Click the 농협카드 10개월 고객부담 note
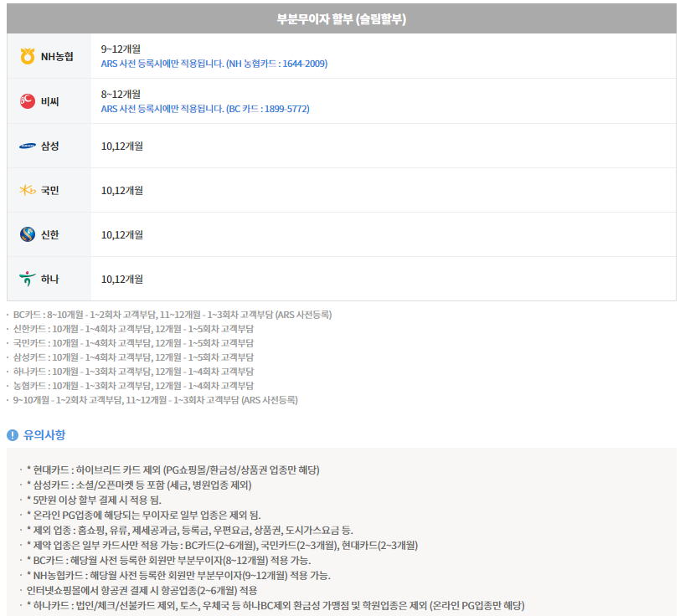The height and width of the screenshot is (616, 680). coord(134,386)
